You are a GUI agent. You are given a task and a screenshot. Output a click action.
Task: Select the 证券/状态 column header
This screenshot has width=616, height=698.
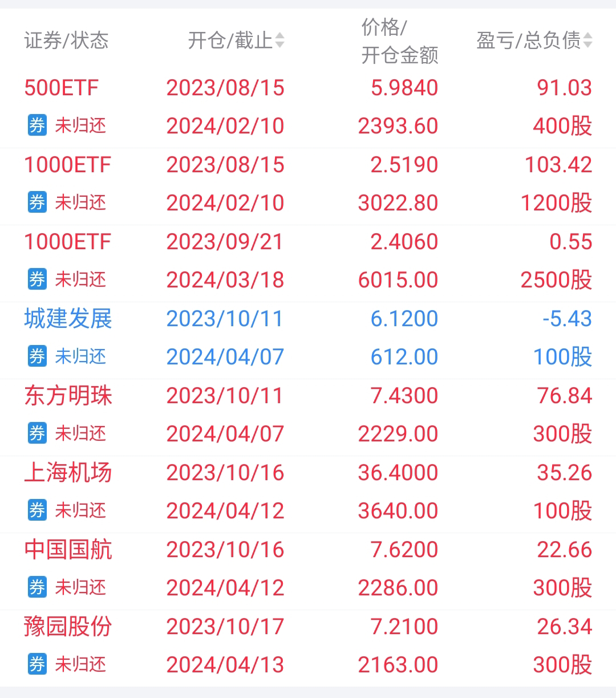tap(66, 40)
